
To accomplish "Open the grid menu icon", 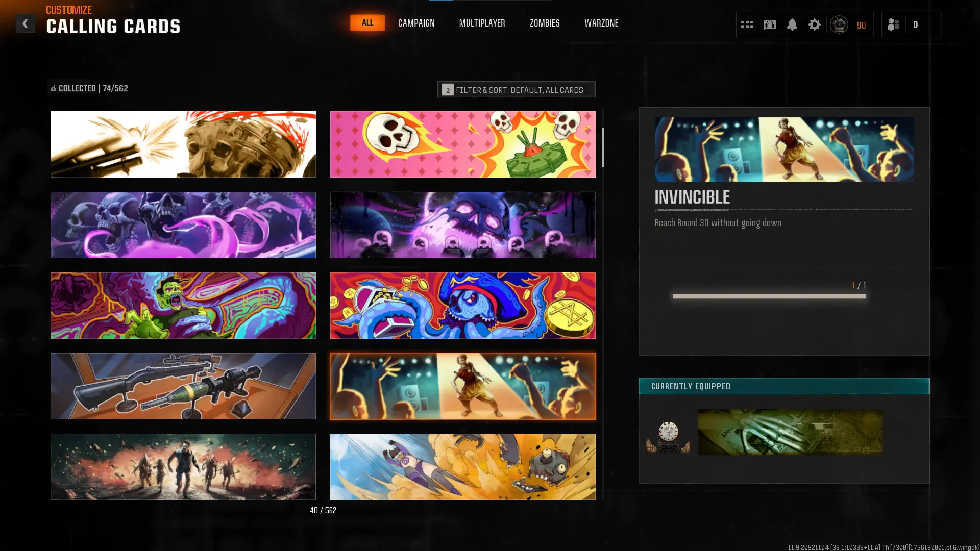I will (x=747, y=24).
